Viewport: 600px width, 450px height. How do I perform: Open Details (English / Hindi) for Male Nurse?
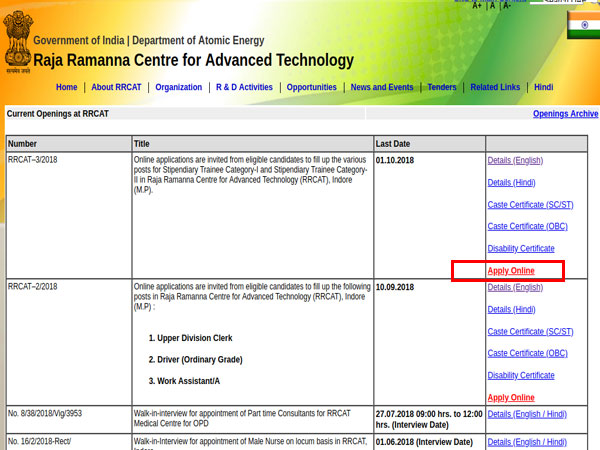527,442
